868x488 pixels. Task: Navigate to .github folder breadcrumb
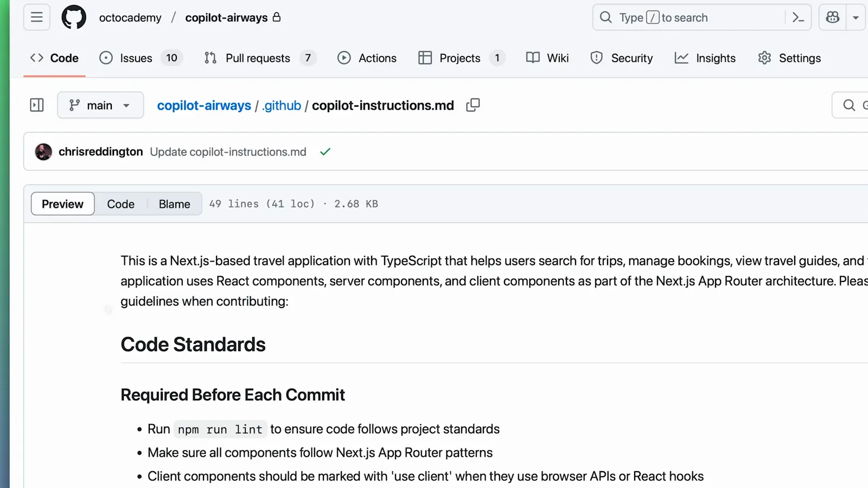(x=282, y=105)
